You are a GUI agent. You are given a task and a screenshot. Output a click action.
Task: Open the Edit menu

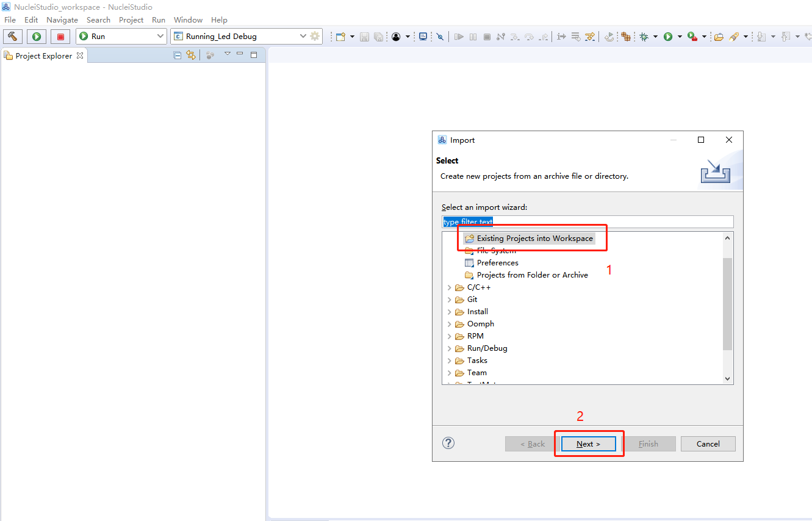pyautogui.click(x=31, y=20)
